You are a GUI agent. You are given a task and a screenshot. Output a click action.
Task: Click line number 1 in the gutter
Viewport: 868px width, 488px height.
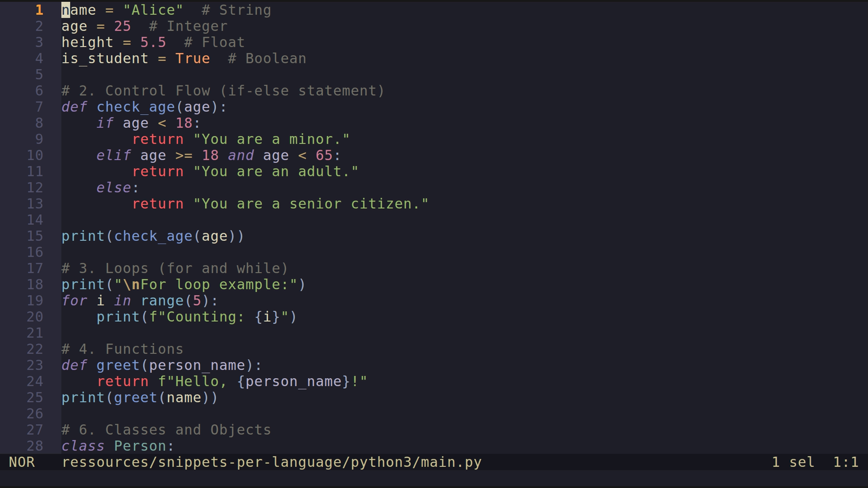tap(39, 10)
